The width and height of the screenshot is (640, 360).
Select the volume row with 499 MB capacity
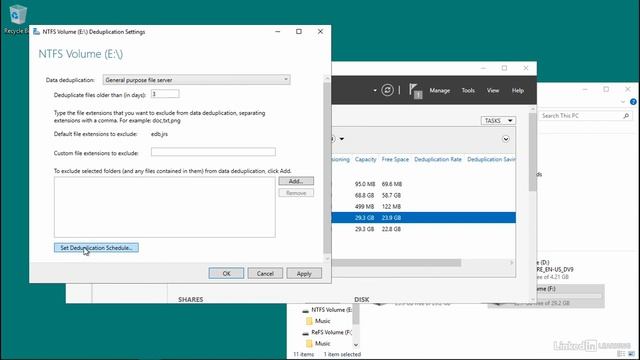423,207
